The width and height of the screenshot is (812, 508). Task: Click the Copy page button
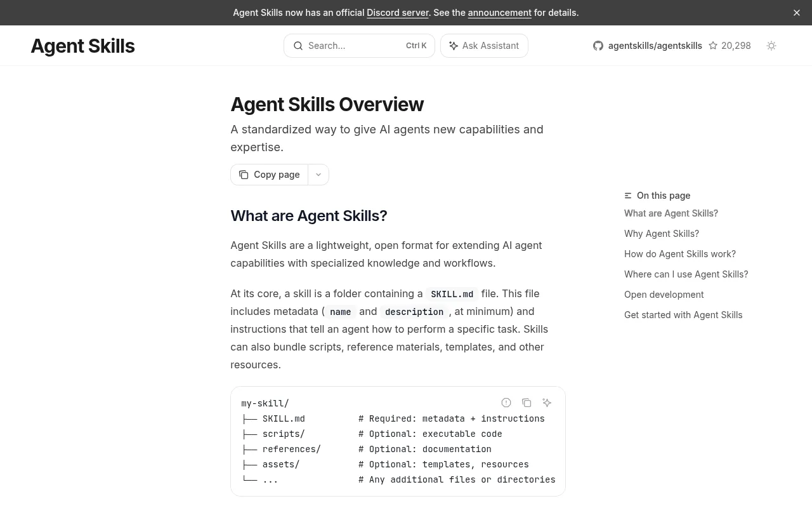click(269, 175)
